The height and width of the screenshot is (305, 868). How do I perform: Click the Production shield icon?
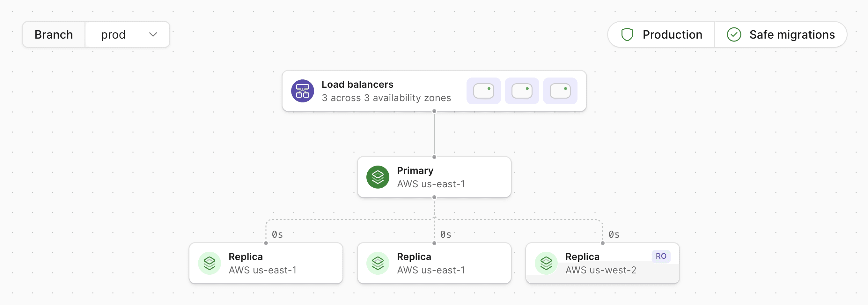627,35
